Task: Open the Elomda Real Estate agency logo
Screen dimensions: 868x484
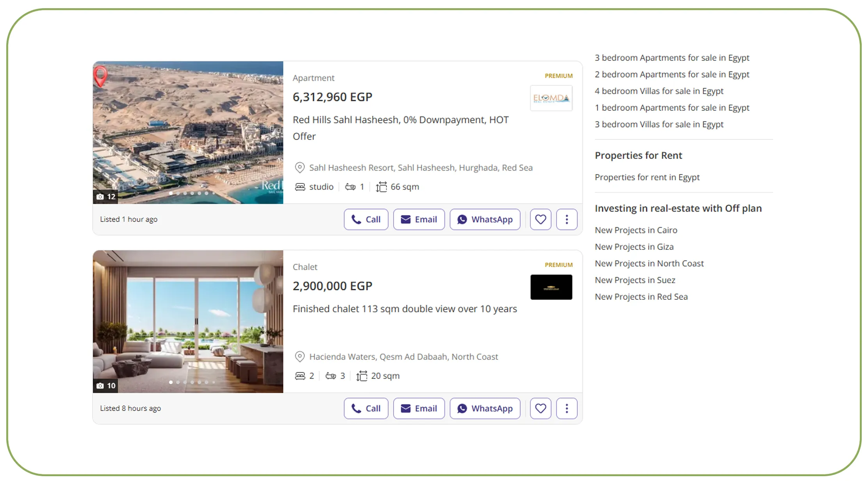Action: pyautogui.click(x=551, y=98)
